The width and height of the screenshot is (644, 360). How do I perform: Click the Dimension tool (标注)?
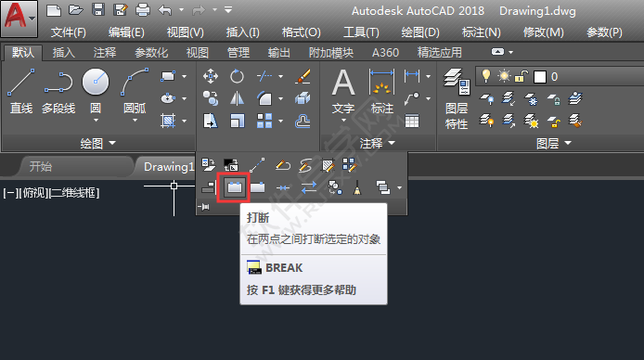coord(382,91)
